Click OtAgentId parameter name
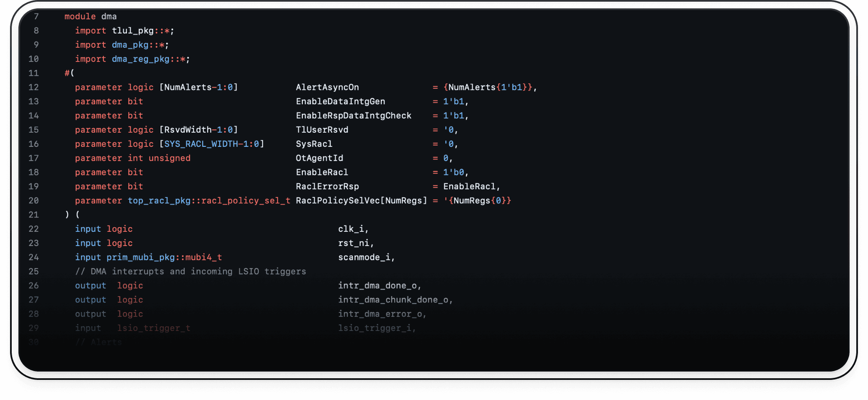Screen dimensions: 868x400 [319, 158]
